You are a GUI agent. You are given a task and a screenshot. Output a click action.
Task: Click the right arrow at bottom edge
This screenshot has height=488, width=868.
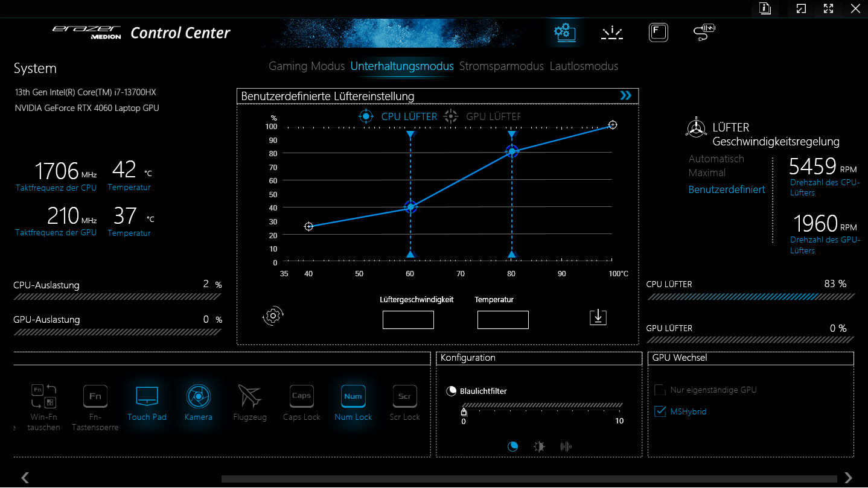[848, 478]
